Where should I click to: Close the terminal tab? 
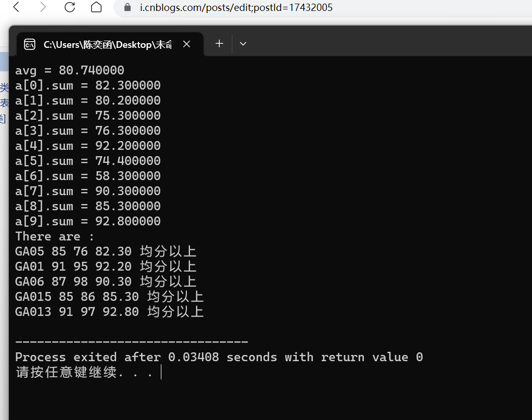tap(186, 44)
